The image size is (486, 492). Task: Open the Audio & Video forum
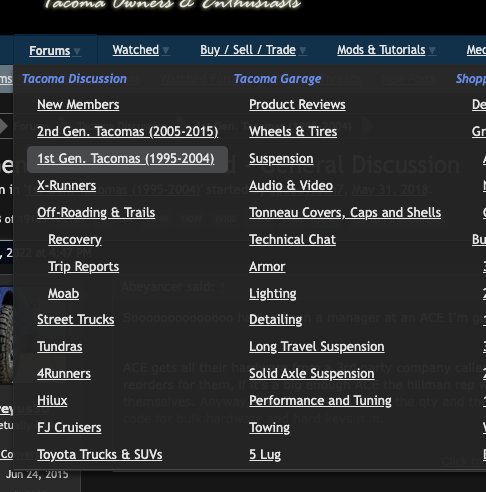point(291,186)
